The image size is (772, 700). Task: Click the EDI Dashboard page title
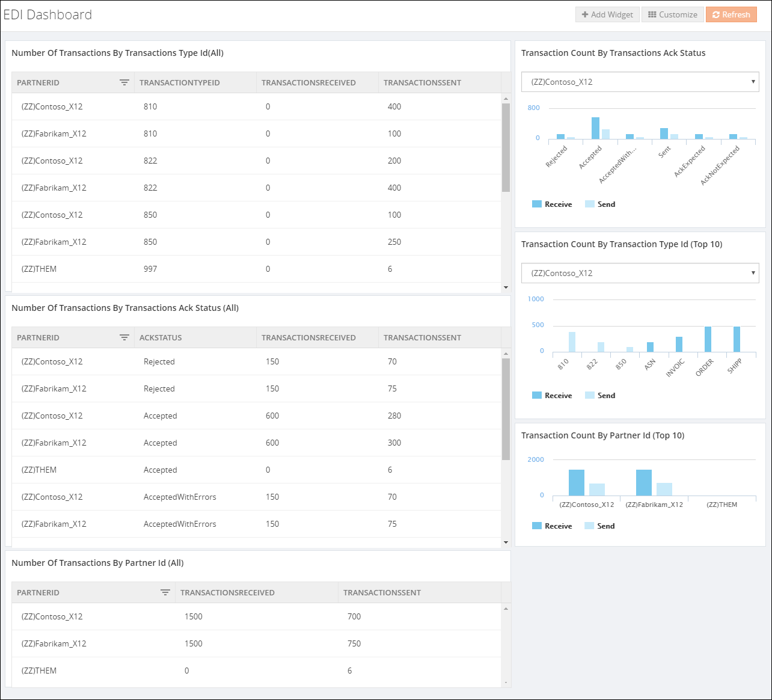[47, 14]
